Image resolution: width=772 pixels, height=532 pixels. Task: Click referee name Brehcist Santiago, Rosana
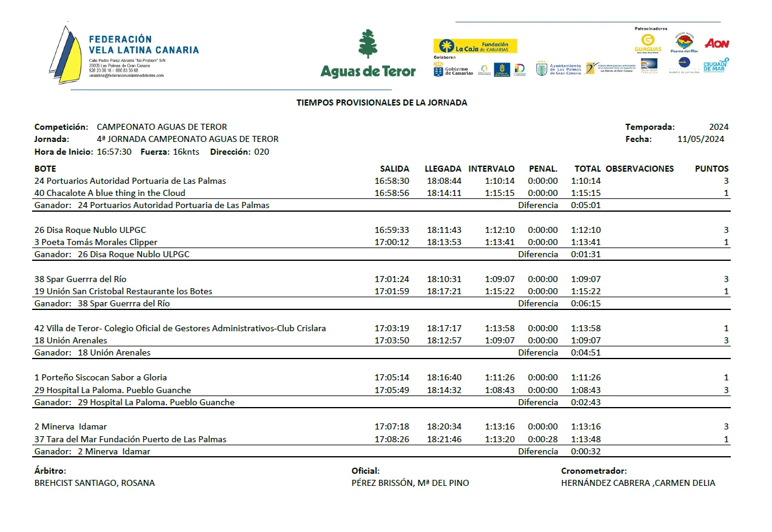95,483
